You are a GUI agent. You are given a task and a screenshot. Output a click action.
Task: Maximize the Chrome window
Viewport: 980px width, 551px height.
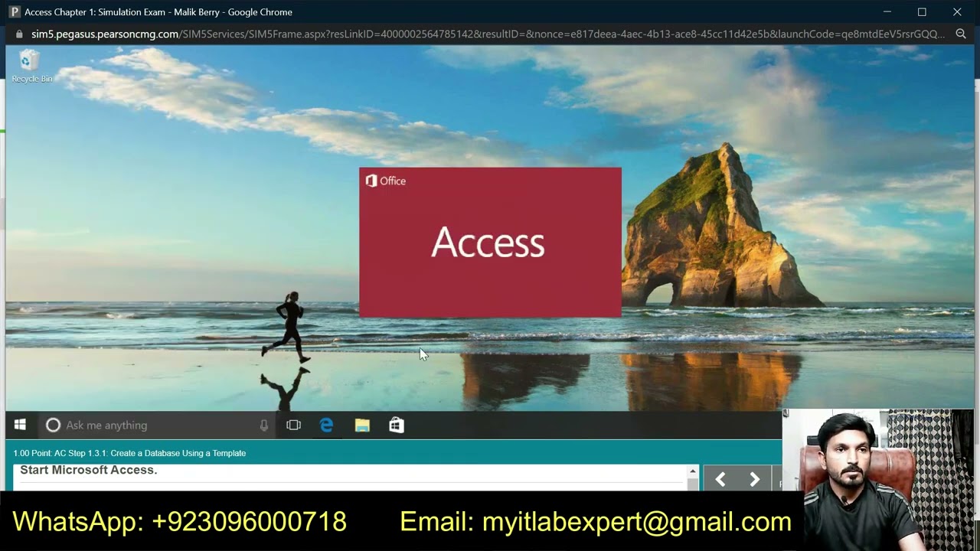point(922,11)
